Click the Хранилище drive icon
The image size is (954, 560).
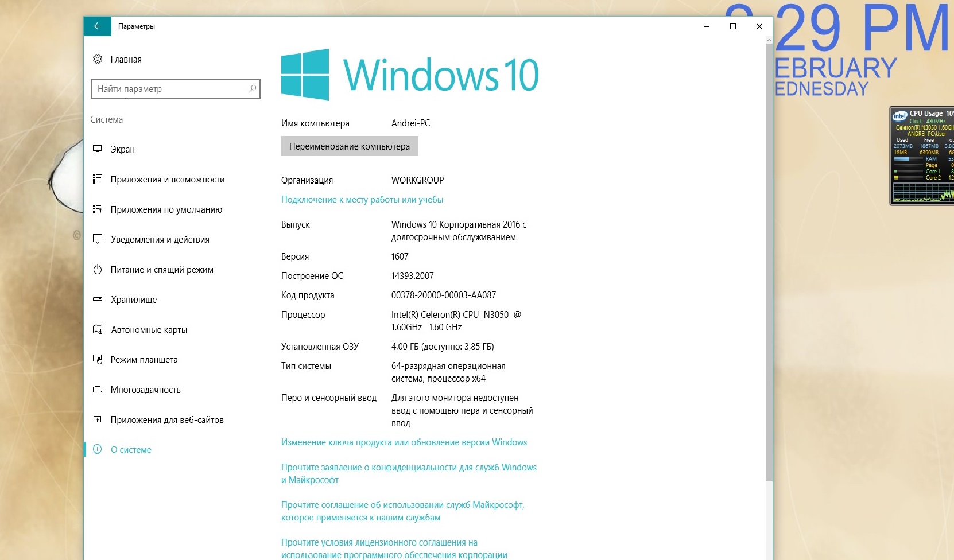(98, 300)
